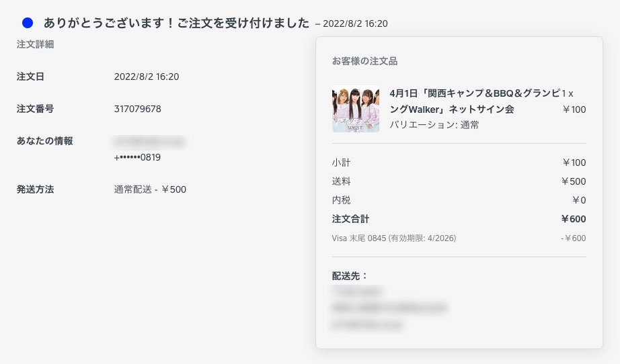Click the product thumbnail image
This screenshot has height=364, width=620.
coord(356,109)
